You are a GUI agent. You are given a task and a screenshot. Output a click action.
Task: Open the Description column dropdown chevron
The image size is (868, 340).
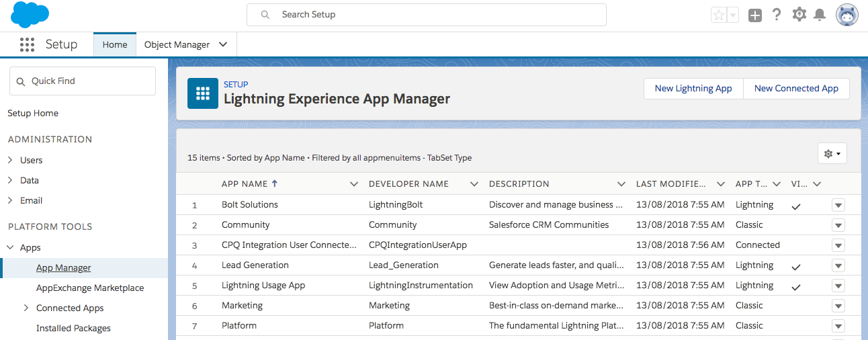click(621, 183)
